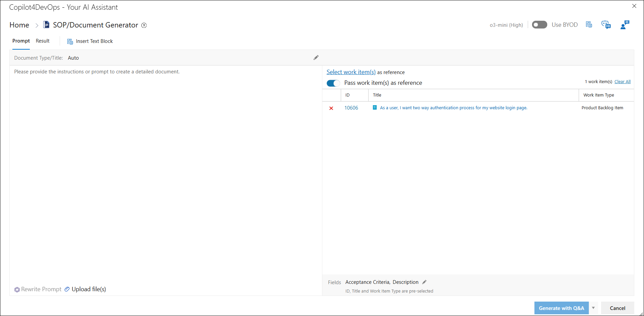
Task: Click the Clear All link
Action: (x=622, y=82)
